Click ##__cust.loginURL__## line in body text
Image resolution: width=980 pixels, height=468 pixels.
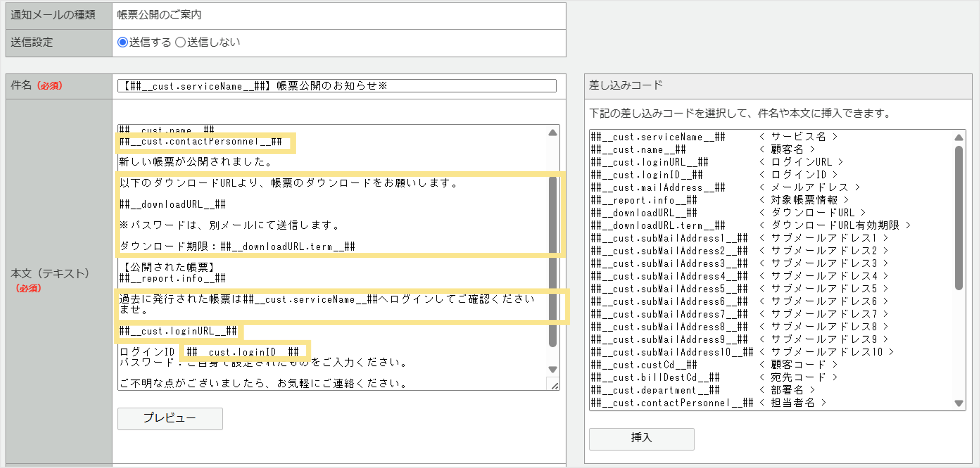click(x=178, y=331)
